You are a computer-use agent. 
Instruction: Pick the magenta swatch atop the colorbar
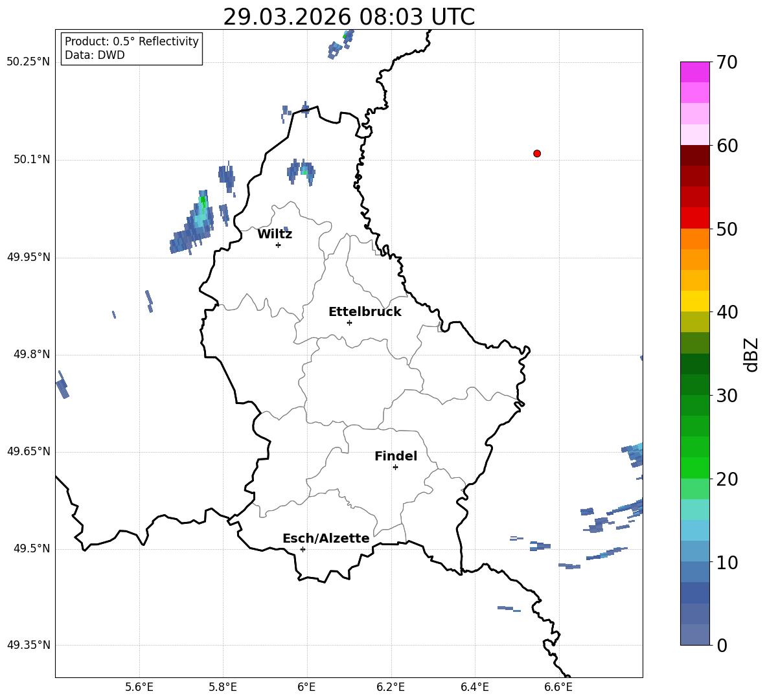coord(695,72)
